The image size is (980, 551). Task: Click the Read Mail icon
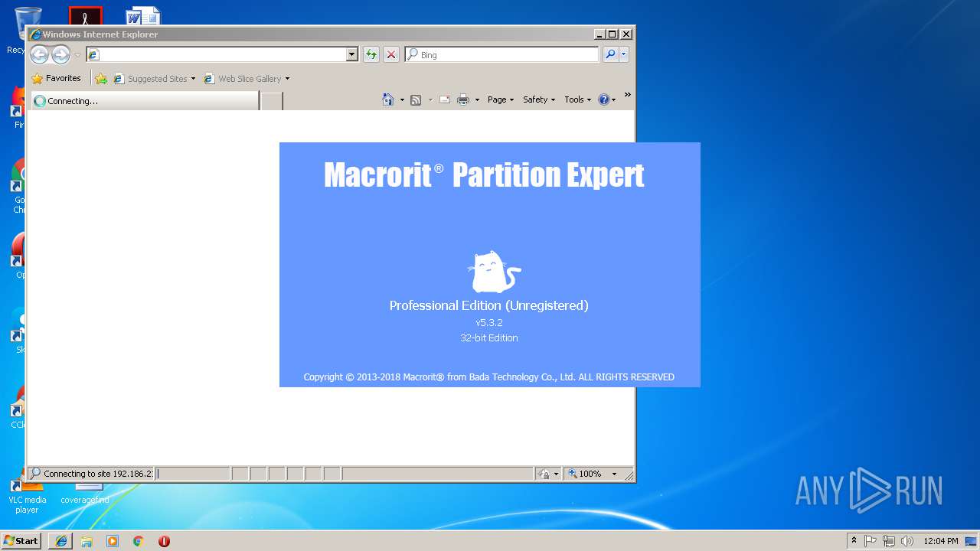point(445,99)
